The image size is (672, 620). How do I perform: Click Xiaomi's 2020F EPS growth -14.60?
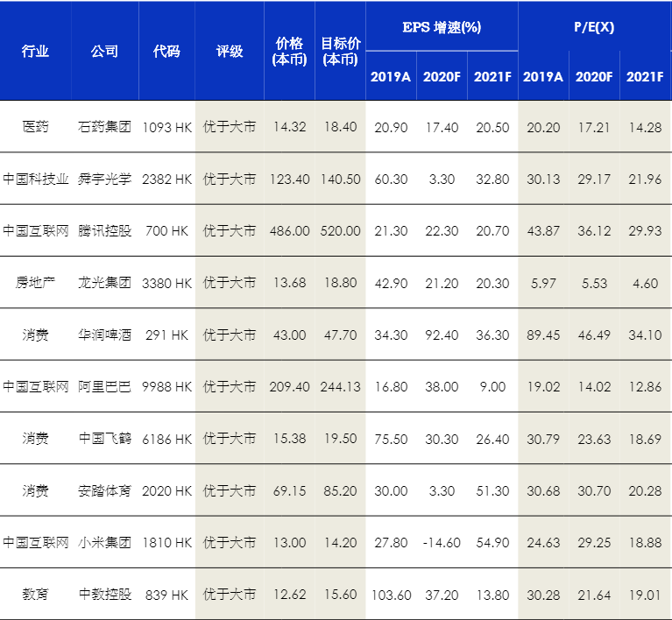click(442, 543)
